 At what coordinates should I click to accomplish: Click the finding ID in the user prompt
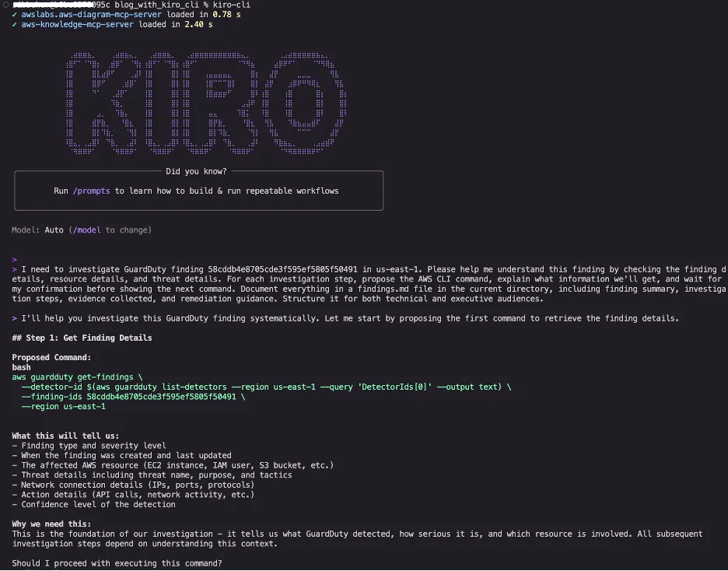click(283, 269)
